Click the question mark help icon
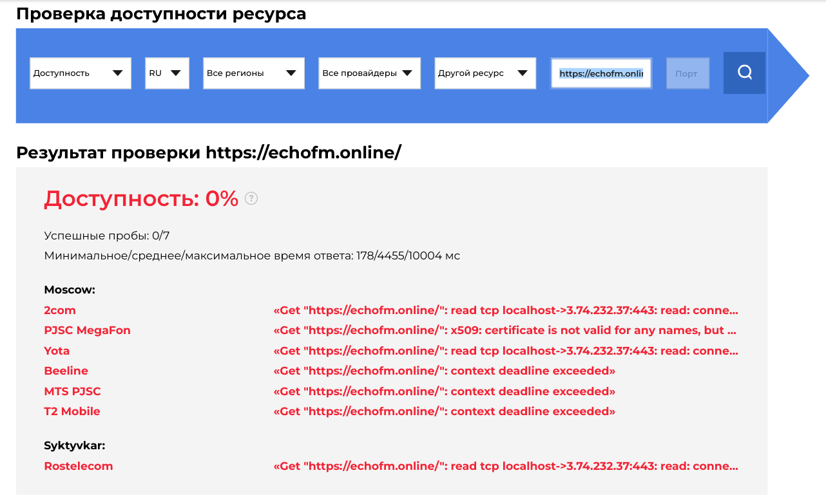Viewport: 826px width, 504px height. [x=251, y=199]
